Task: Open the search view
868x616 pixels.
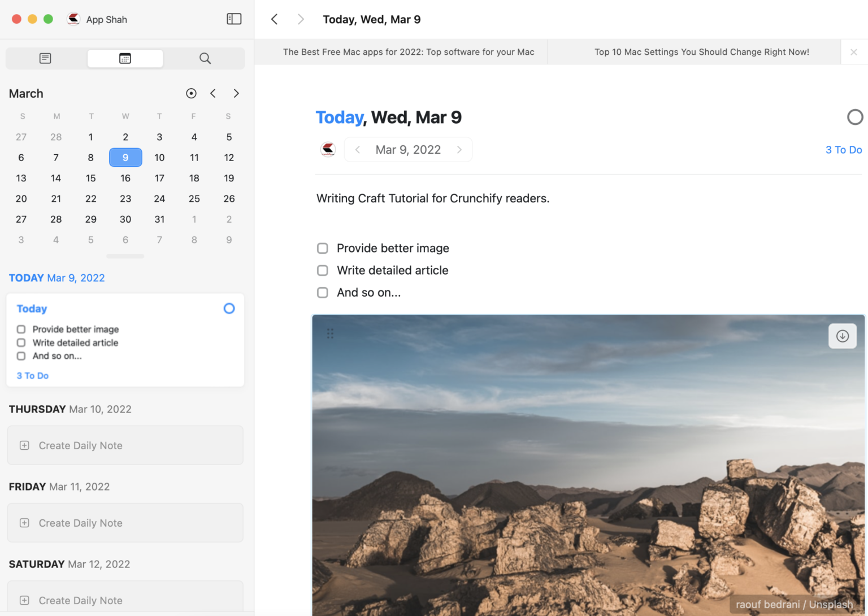Action: 205,58
